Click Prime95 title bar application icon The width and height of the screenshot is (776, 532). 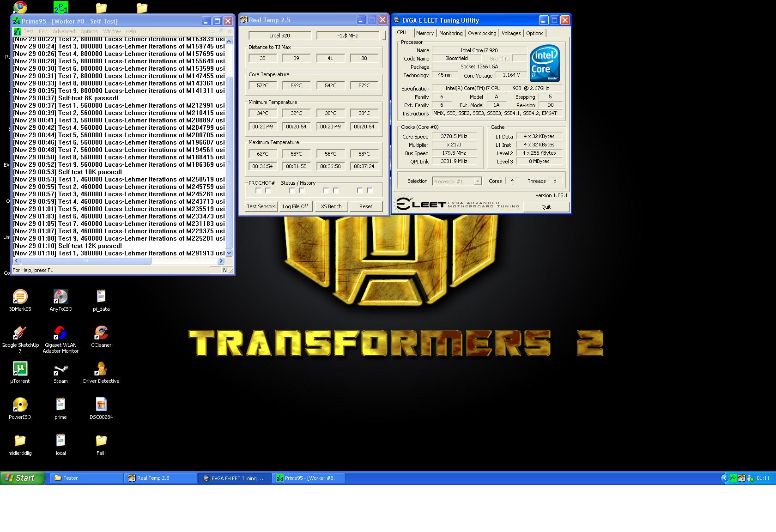(x=17, y=21)
